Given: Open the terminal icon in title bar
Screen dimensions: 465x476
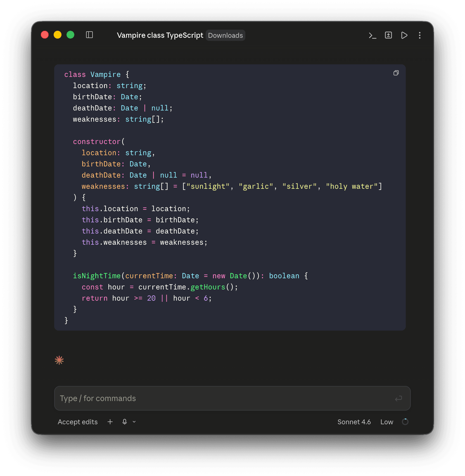Looking at the screenshot, I should (373, 35).
